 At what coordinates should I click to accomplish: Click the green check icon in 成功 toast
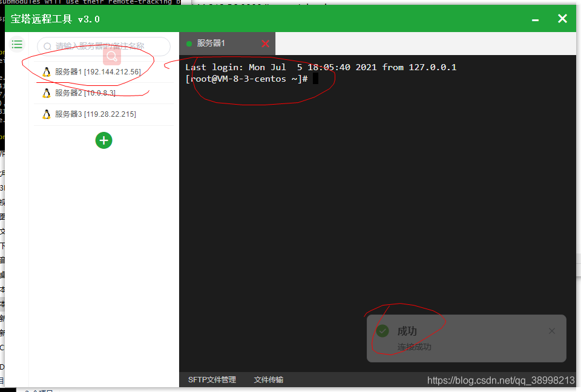point(382,331)
